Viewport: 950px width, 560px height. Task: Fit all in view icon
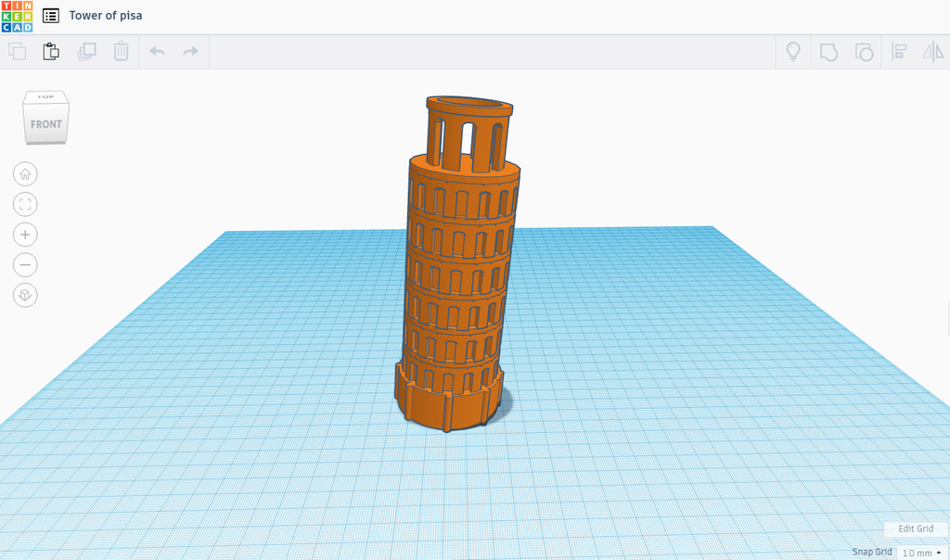coord(25,205)
